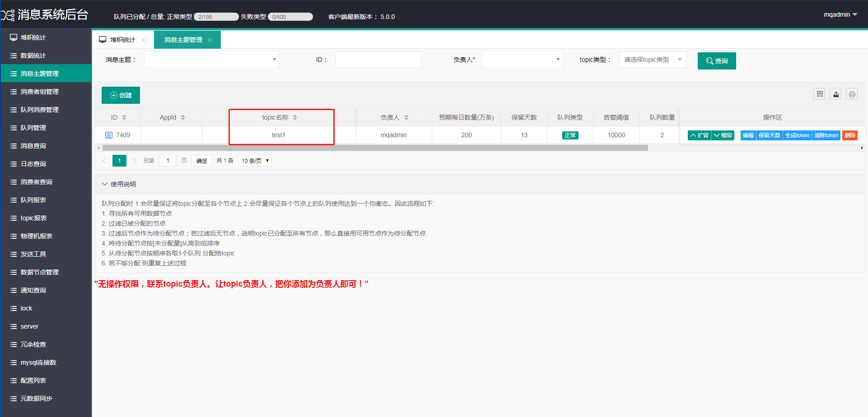Click the 正常 queue type badge
This screenshot has height=417, width=868.
point(570,135)
